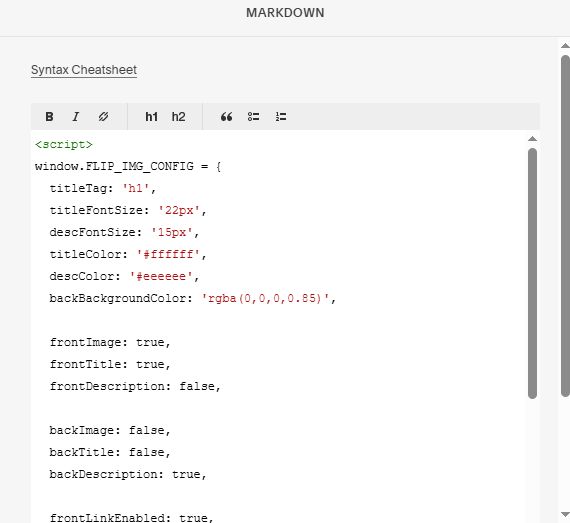This screenshot has width=570, height=523.
Task: Click the frontDescription false value
Action: (x=197, y=386)
